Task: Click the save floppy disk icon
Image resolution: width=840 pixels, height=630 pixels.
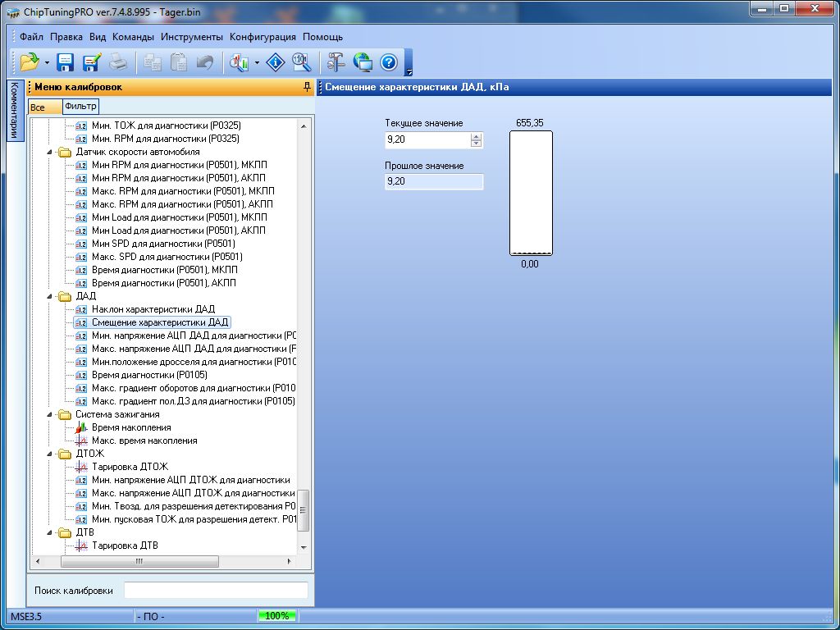Action: (x=66, y=62)
